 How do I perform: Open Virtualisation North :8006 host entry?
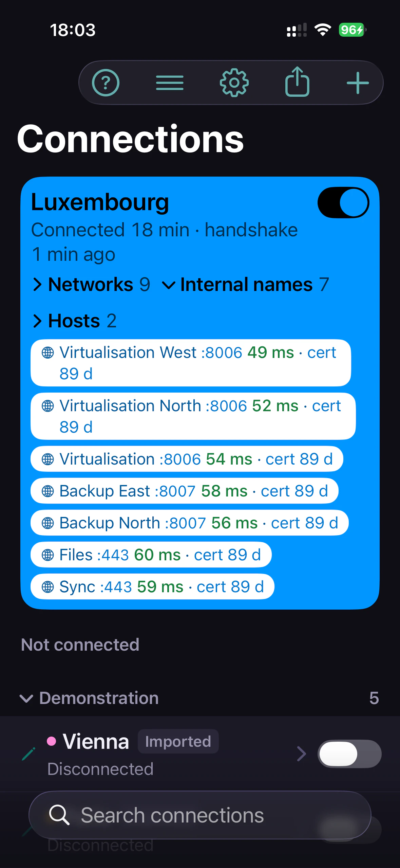pos(193,416)
